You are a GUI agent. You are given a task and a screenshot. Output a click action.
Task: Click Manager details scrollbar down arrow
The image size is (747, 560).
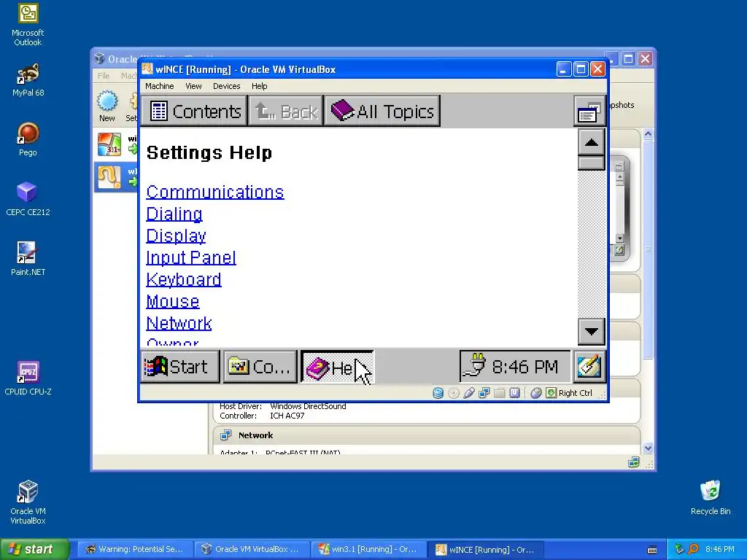pyautogui.click(x=648, y=448)
